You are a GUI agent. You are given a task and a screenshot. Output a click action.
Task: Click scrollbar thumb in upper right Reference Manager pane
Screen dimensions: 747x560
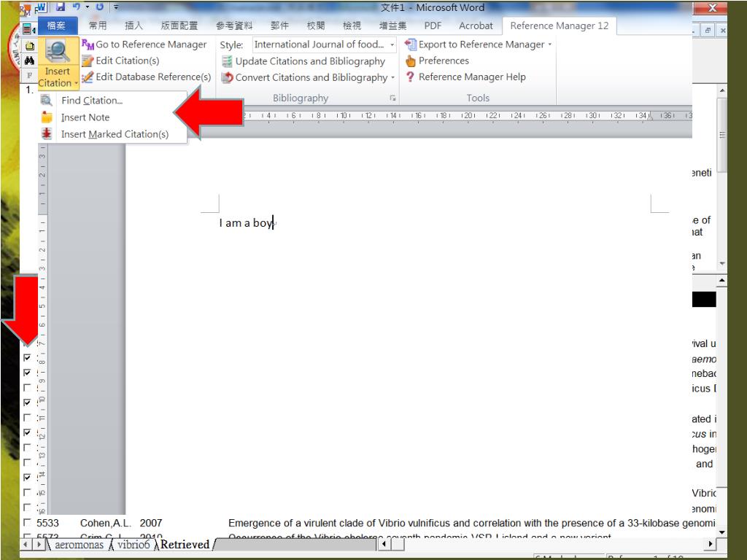(x=722, y=135)
